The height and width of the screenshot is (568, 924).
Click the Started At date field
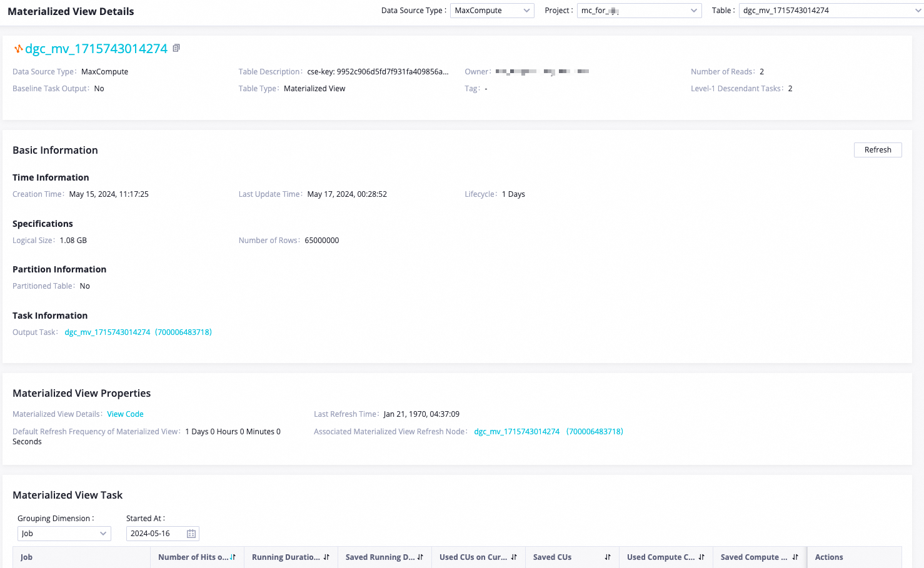click(x=163, y=534)
